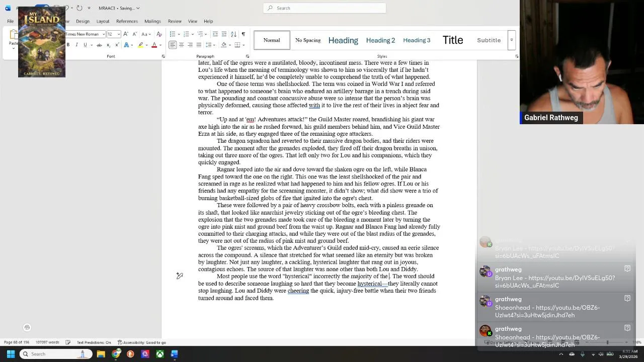This screenshot has height=362, width=644.
Task: Open spelling and grammar check status icon
Action: coord(68,342)
